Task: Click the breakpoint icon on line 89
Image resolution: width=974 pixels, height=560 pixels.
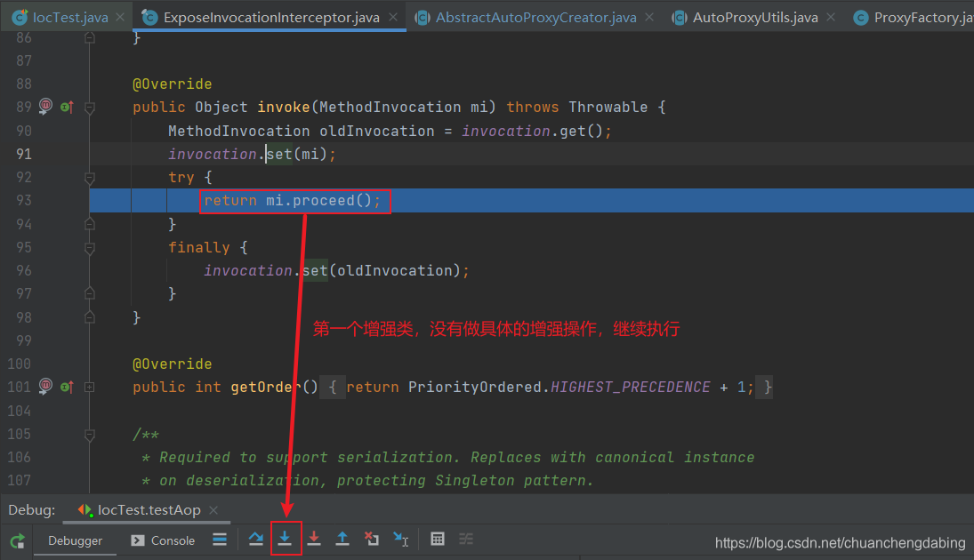Action: coord(46,106)
